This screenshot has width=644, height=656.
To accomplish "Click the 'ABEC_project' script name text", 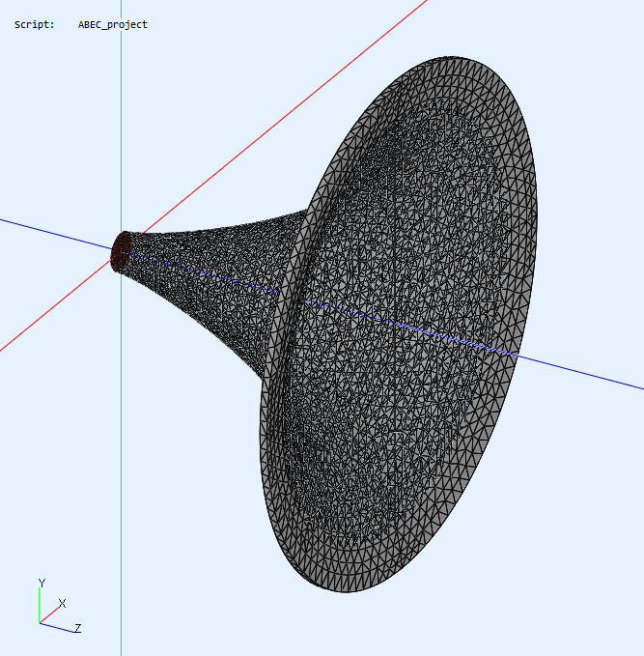I will pos(113,25).
